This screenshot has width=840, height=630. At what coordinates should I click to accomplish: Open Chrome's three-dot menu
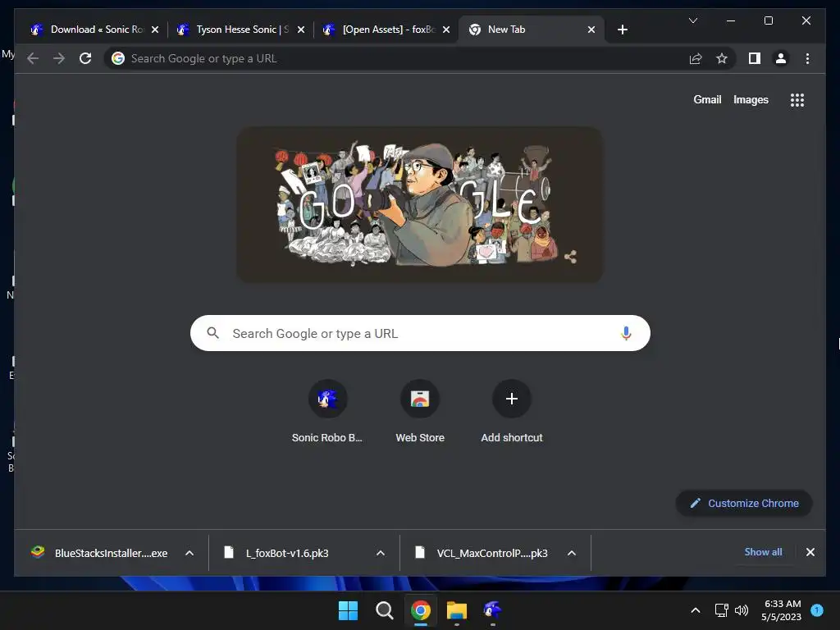tap(807, 58)
